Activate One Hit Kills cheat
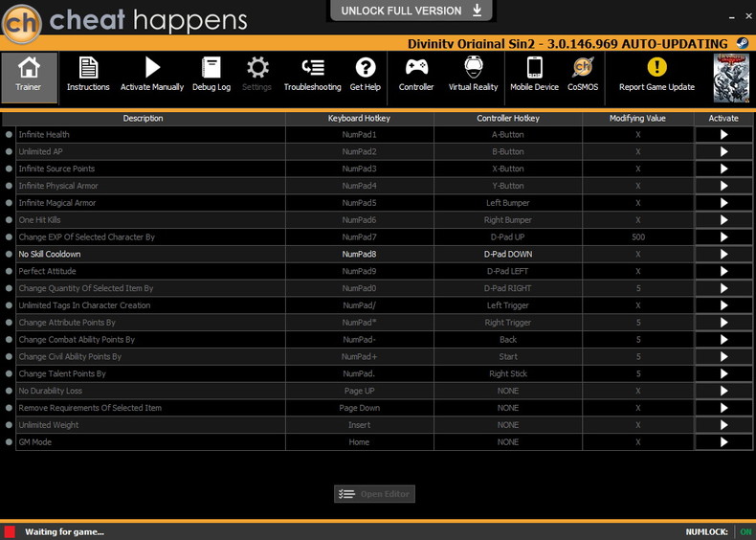Screen dimensions: 756x540 tap(723, 220)
